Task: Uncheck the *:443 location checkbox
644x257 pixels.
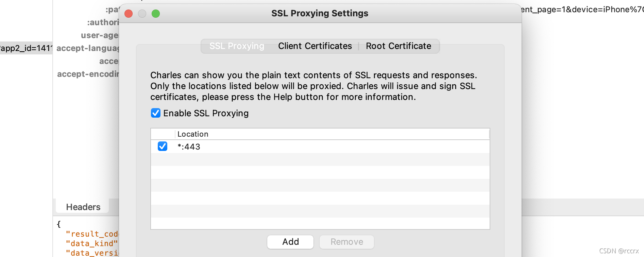Action: (x=163, y=147)
